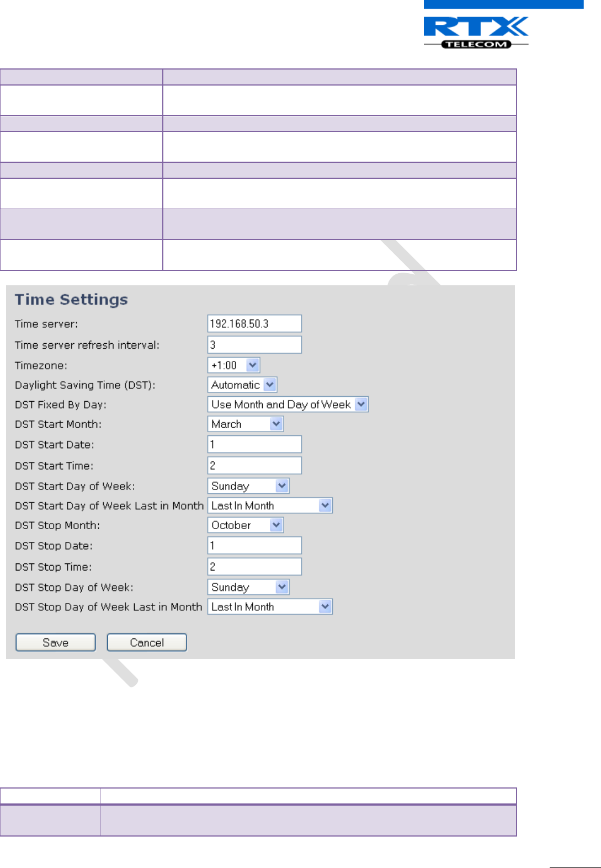Open the Timezone dropdown
Image resolution: width=601 pixels, height=868 pixels.
point(233,365)
